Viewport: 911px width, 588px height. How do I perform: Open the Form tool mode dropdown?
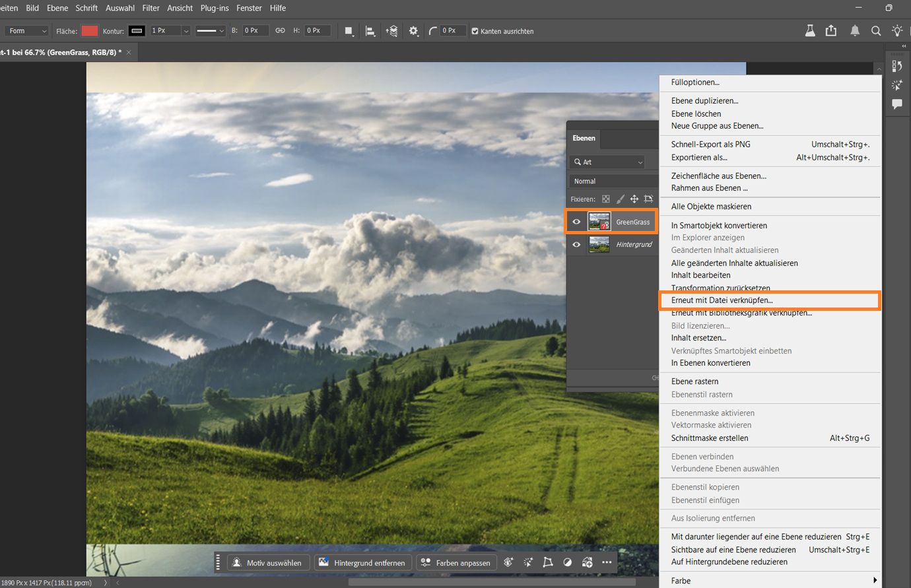27,31
